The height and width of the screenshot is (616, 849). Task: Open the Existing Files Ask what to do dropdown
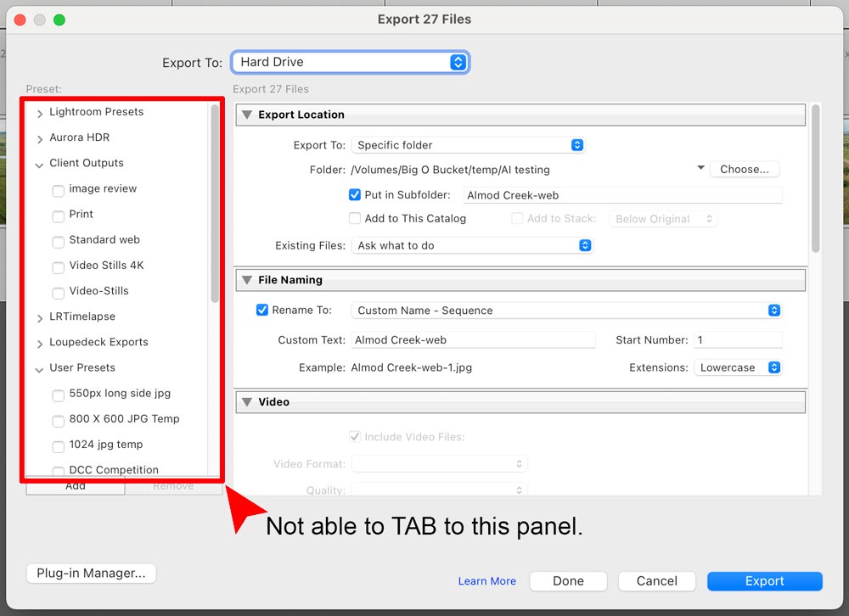click(471, 246)
